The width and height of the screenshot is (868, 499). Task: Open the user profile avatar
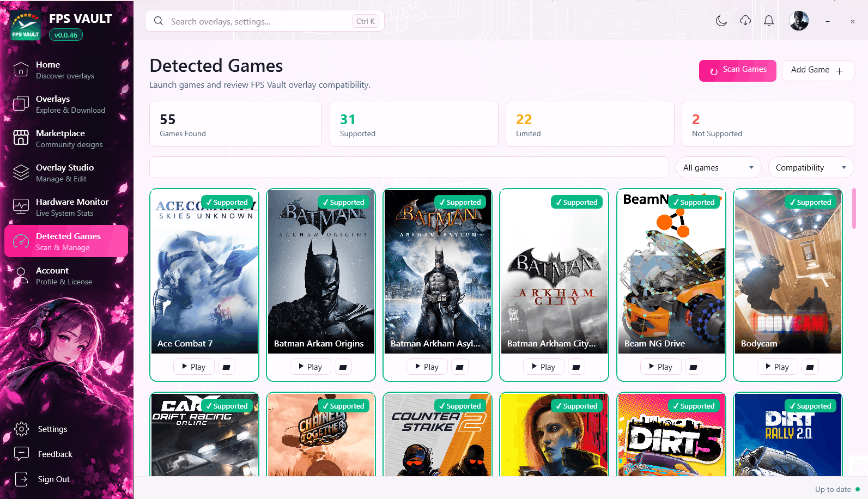point(799,21)
